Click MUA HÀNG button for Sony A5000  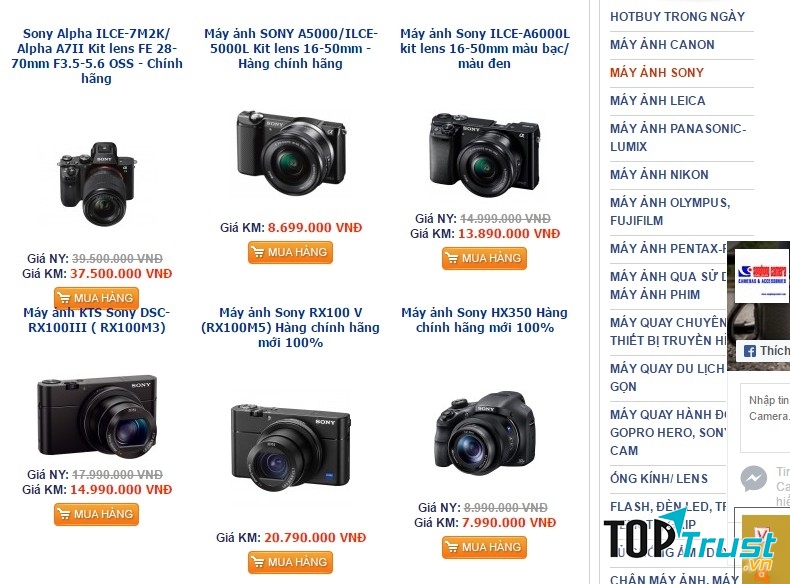point(290,252)
